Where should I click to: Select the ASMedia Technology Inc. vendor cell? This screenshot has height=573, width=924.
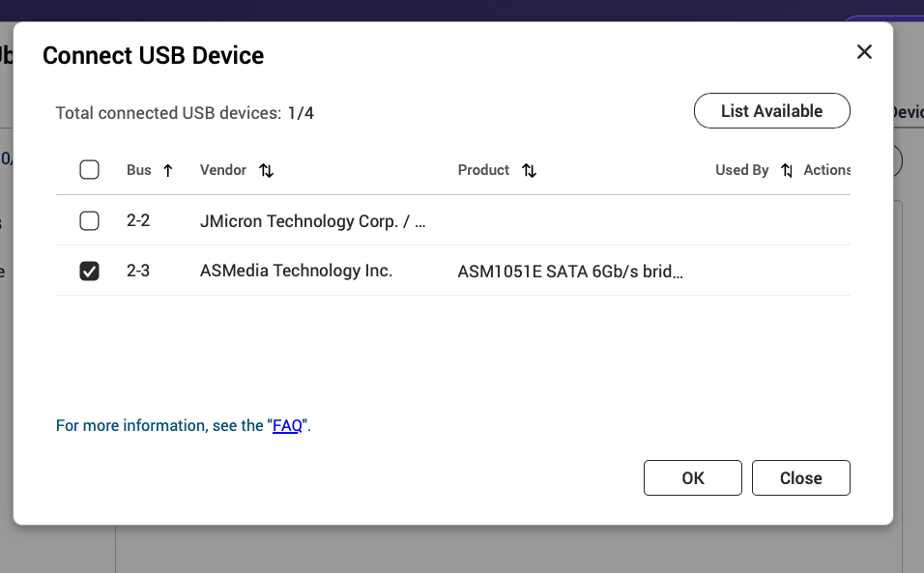pos(296,271)
